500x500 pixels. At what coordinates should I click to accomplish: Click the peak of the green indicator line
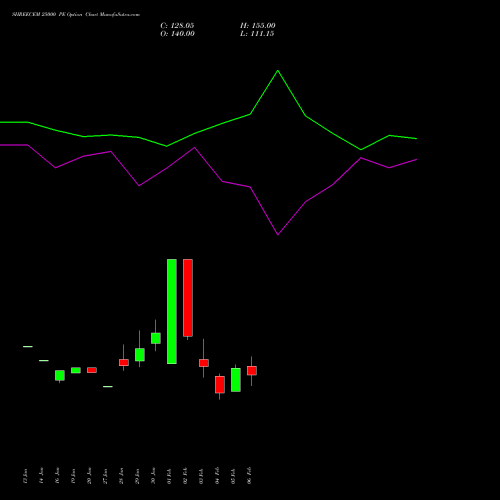pyautogui.click(x=278, y=71)
